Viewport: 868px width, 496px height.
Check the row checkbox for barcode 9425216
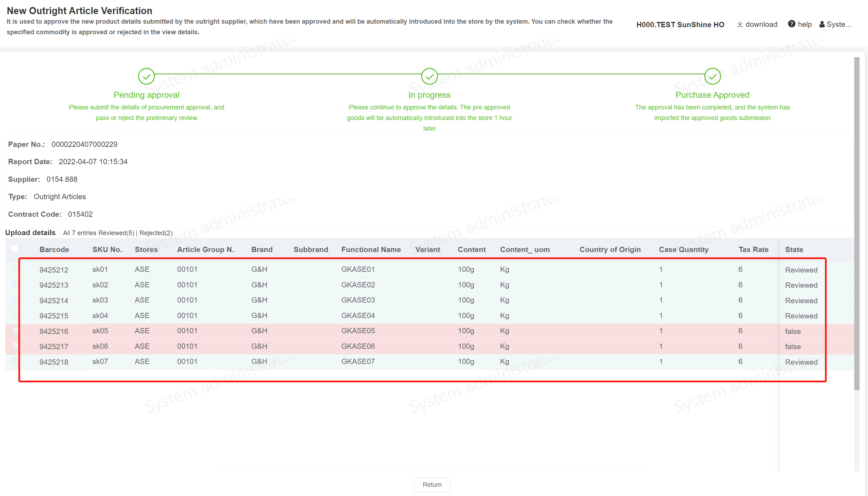click(x=16, y=330)
